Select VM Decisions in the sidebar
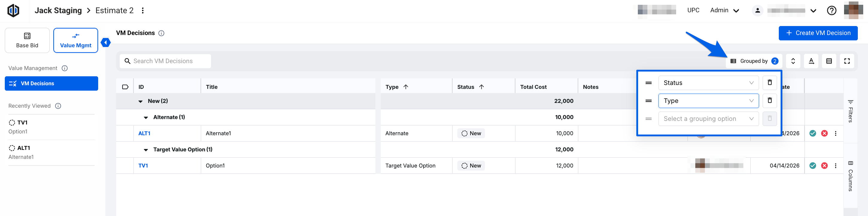Viewport: 868px width, 216px height. (x=51, y=83)
